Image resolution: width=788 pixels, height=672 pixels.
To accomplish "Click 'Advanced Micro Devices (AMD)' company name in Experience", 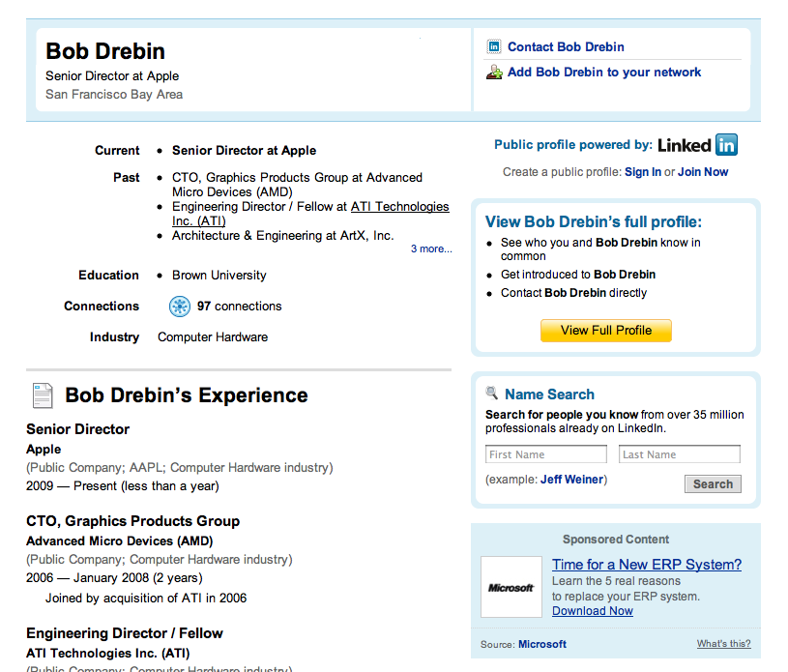I will 120,541.
